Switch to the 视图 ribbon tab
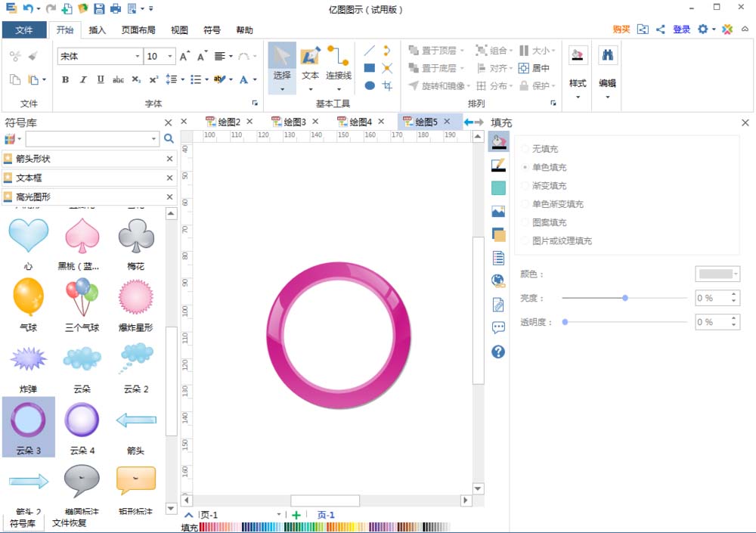The image size is (756, 533). [179, 30]
